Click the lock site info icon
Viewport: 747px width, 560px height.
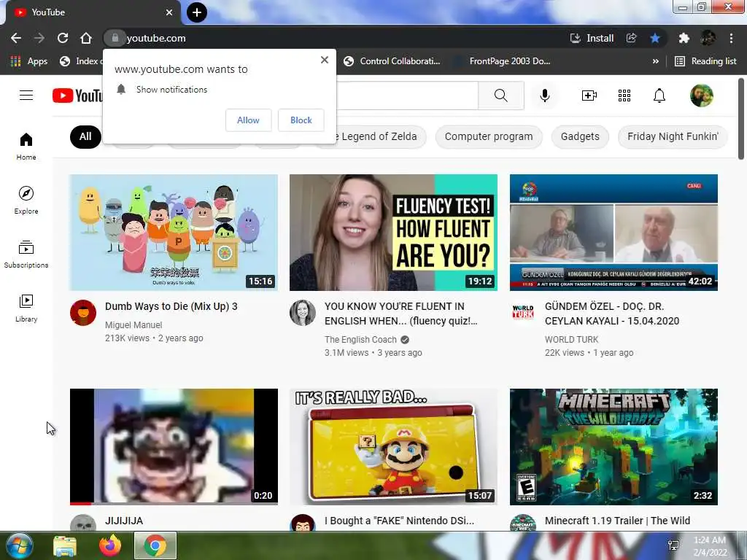pos(115,38)
